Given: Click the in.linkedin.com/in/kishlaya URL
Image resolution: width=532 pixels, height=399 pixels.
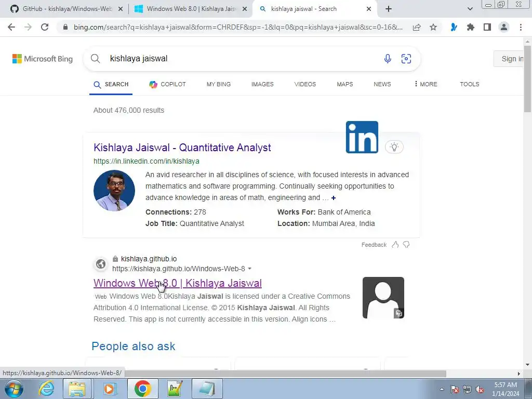Looking at the screenshot, I should coord(146,161).
